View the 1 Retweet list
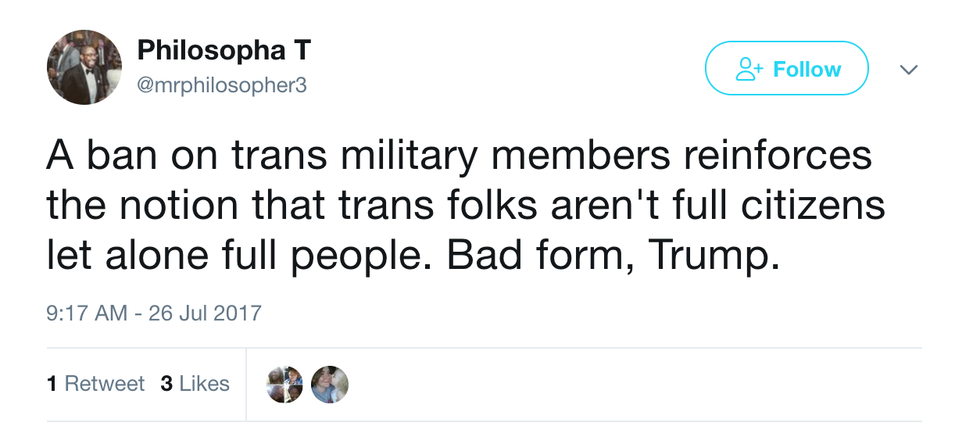 (x=96, y=384)
